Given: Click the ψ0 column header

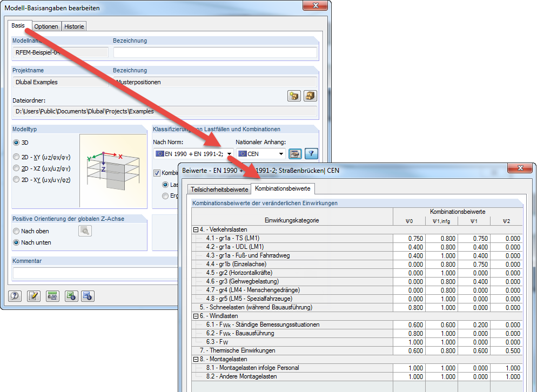Looking at the screenshot, I should click(x=410, y=221).
